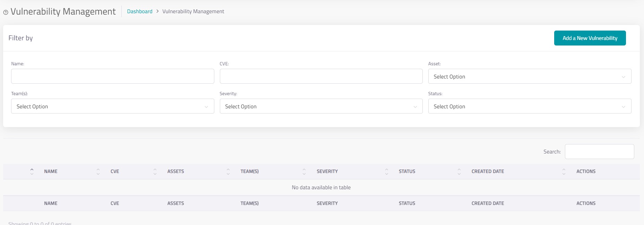Image resolution: width=644 pixels, height=225 pixels.
Task: Click into the CVE filter field
Action: [x=321, y=76]
